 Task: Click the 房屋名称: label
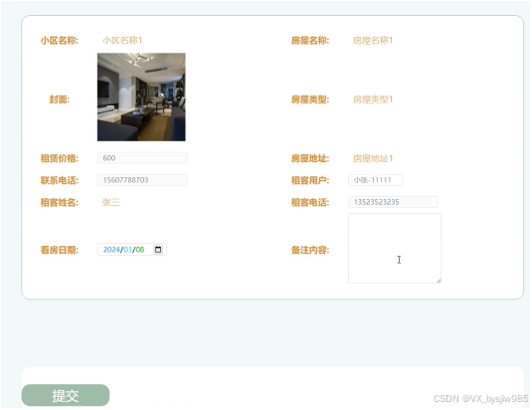pyautogui.click(x=310, y=41)
